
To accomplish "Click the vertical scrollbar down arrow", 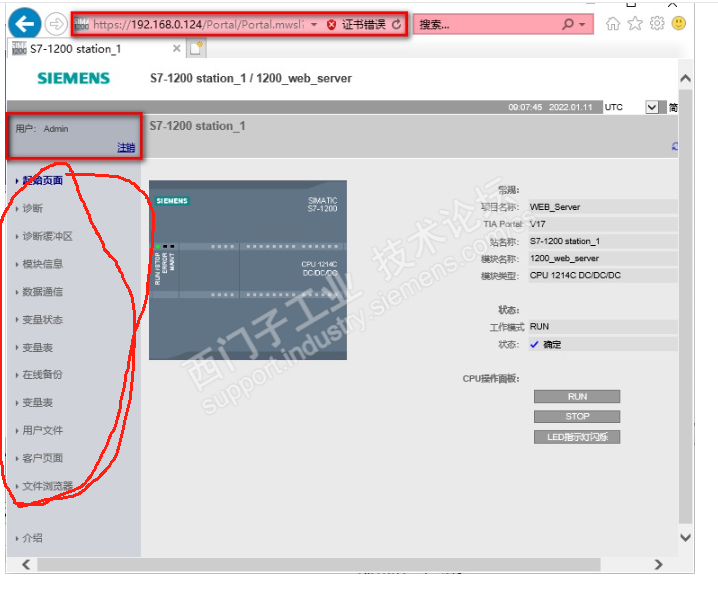I will [x=685, y=537].
